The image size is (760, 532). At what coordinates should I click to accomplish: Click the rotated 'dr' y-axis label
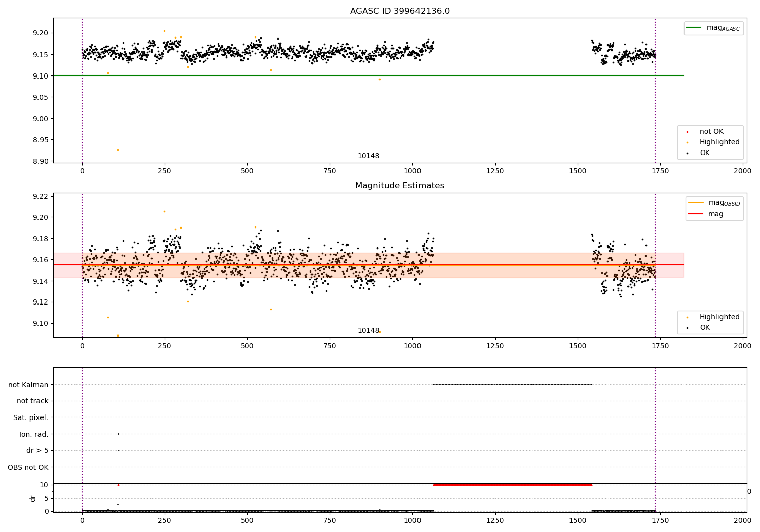point(33,498)
